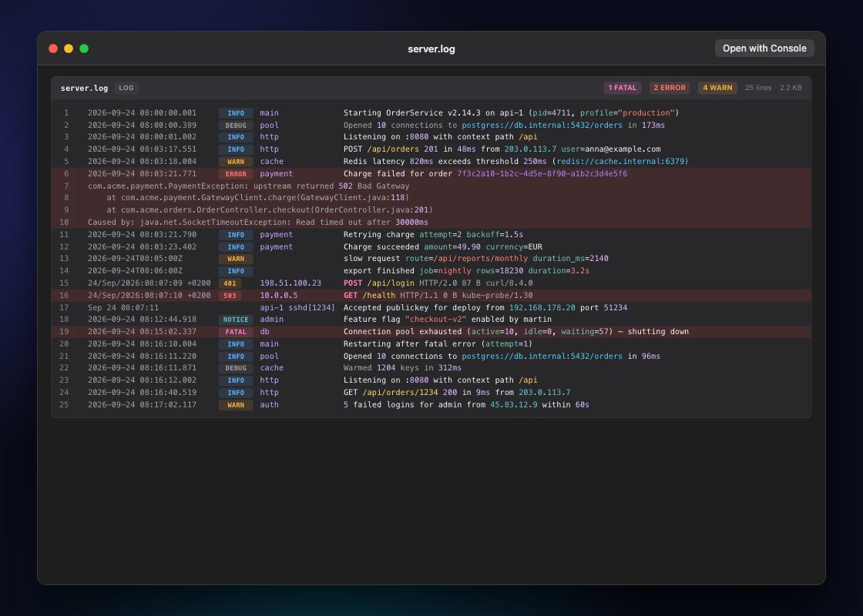Click the WARN badge on cache line 5
The height and width of the screenshot is (616, 863).
236,162
